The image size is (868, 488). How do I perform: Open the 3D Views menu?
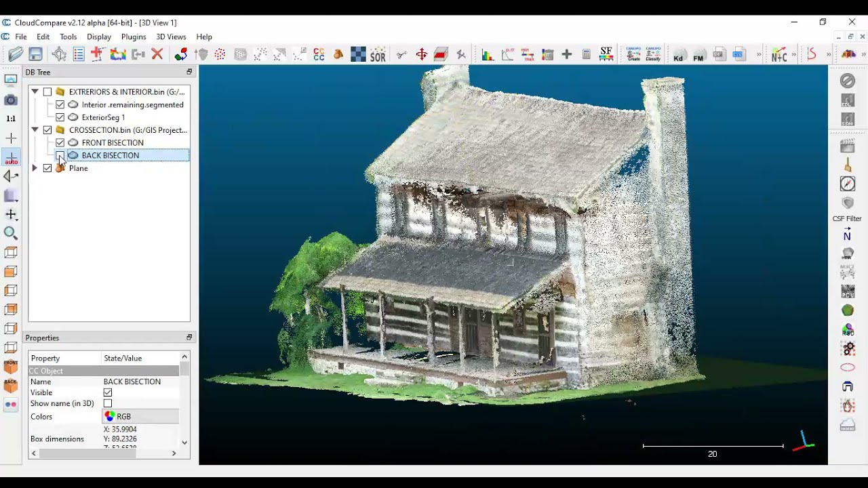point(171,37)
